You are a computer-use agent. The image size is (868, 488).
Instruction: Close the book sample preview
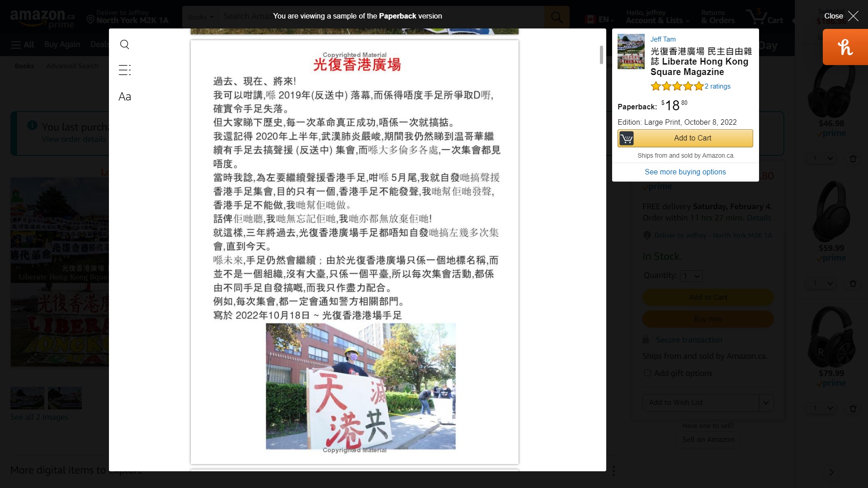click(x=841, y=16)
